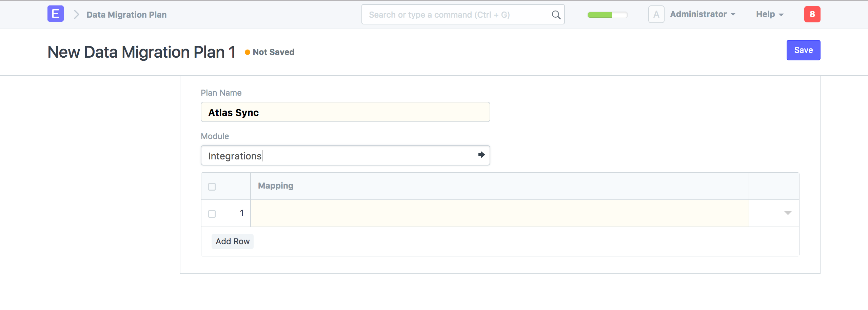This screenshot has height=310, width=868.
Task: Add Row to the mappings table
Action: pos(232,241)
